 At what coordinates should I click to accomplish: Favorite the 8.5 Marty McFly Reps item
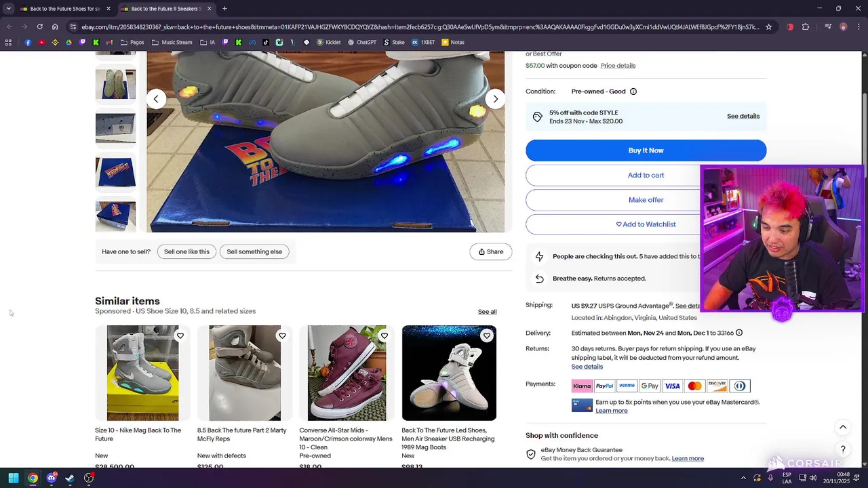[282, 335]
